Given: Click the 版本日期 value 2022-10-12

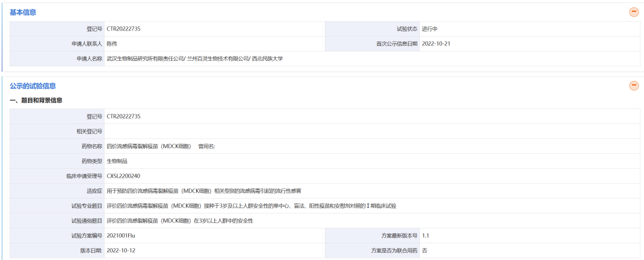Looking at the screenshot, I should pos(121,250).
